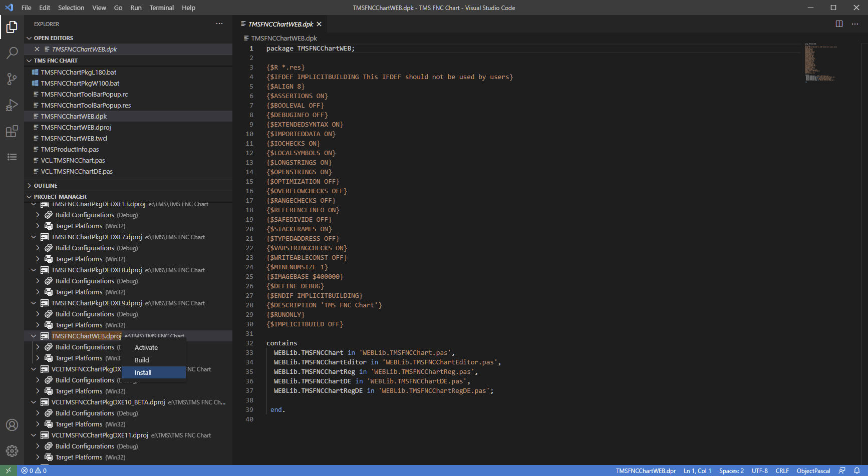868x476 pixels.
Task: Click line number 32 in the gutter
Action: [x=249, y=343]
